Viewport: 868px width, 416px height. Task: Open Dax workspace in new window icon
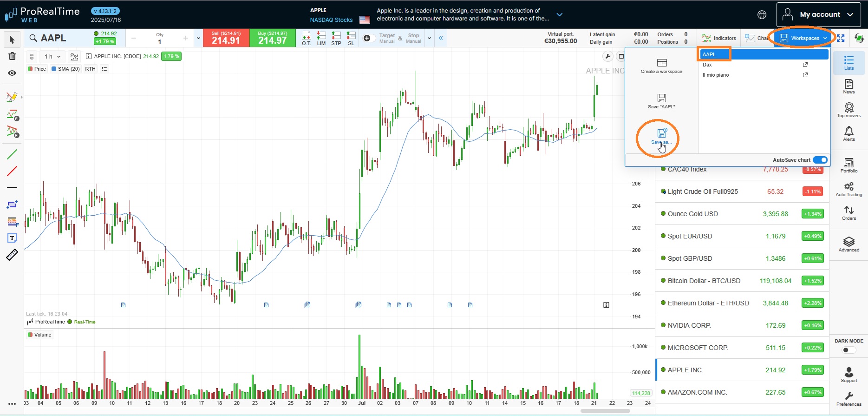click(x=805, y=65)
